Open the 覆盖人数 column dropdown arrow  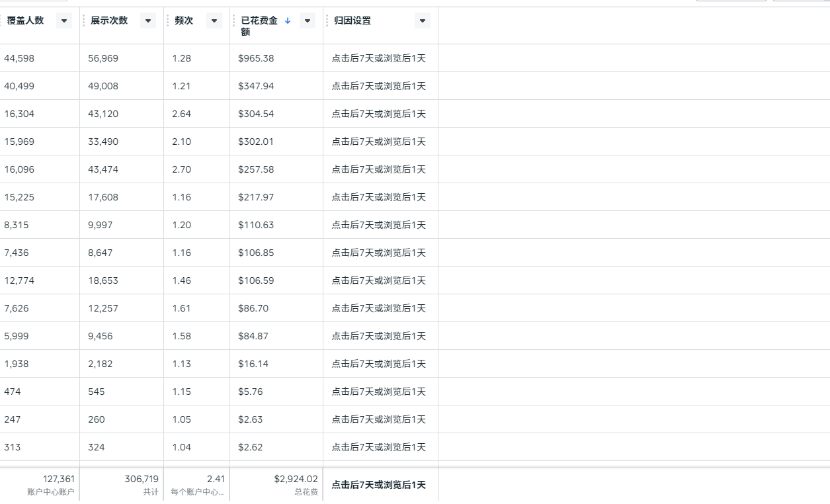(64, 21)
